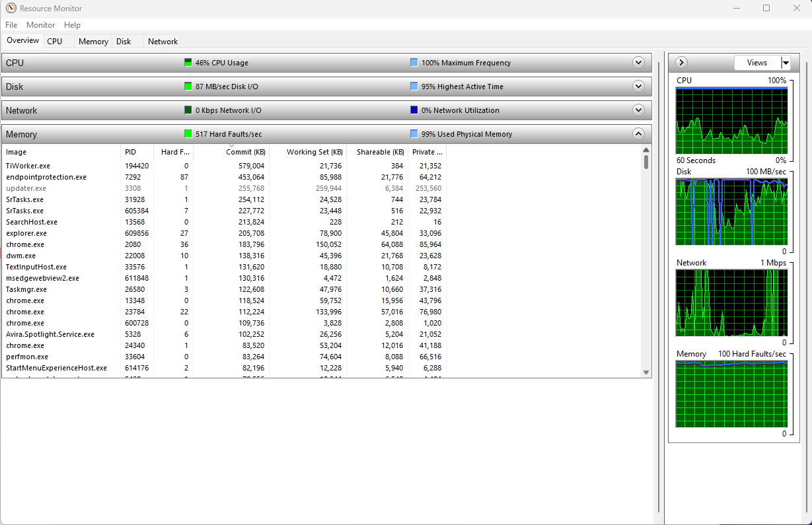Click the green Network I/O indicator square

tap(188, 110)
